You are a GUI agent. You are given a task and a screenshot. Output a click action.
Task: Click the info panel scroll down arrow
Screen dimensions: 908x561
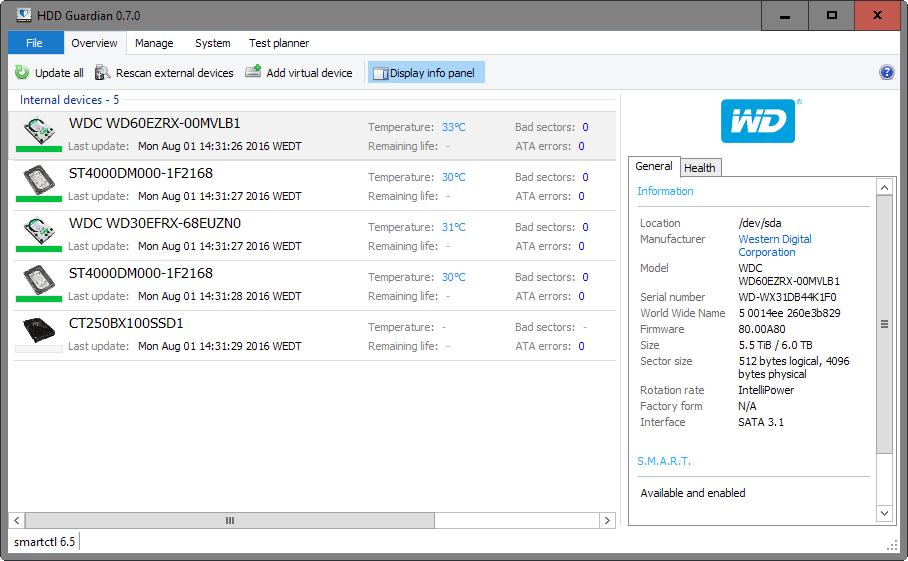[x=884, y=513]
